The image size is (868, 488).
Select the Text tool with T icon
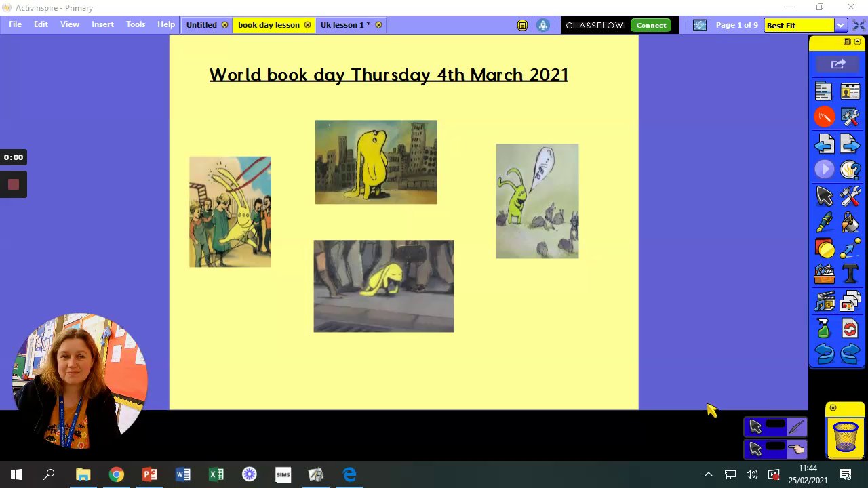[850, 274]
